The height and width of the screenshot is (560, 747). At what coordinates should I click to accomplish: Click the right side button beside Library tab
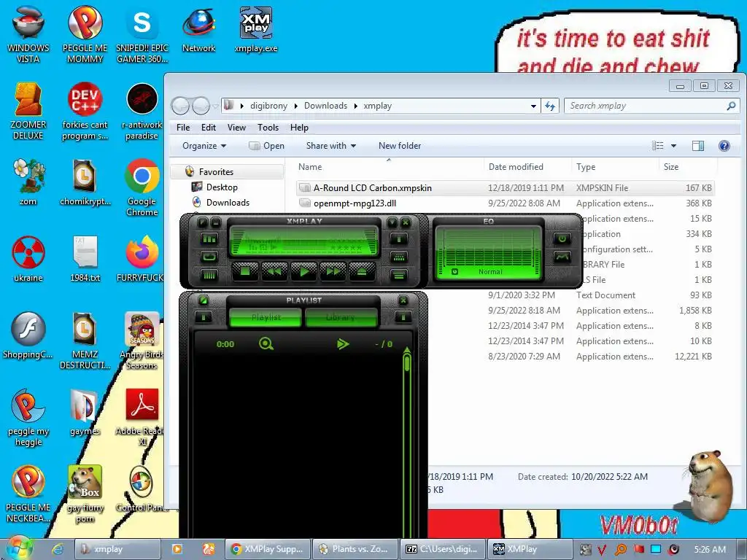click(x=403, y=317)
